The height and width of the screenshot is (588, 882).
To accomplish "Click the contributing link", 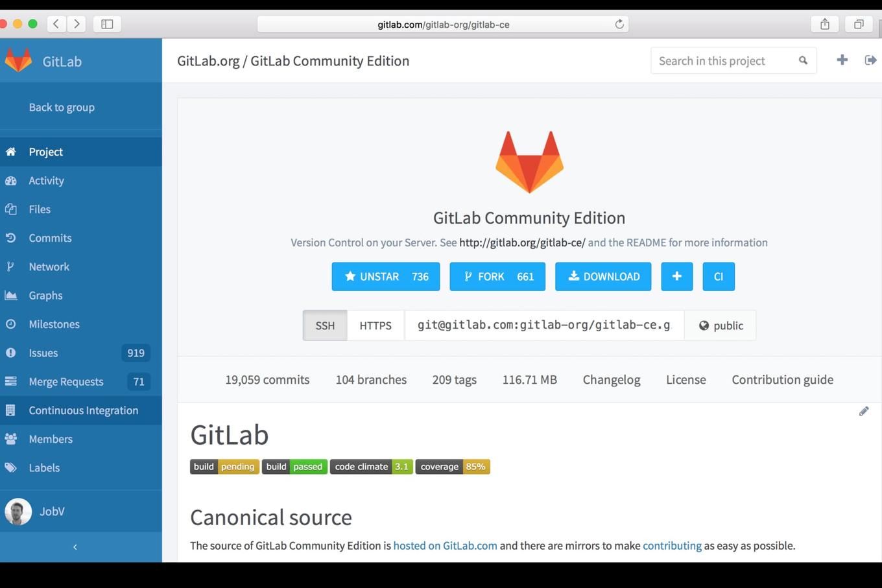I will pyautogui.click(x=672, y=546).
